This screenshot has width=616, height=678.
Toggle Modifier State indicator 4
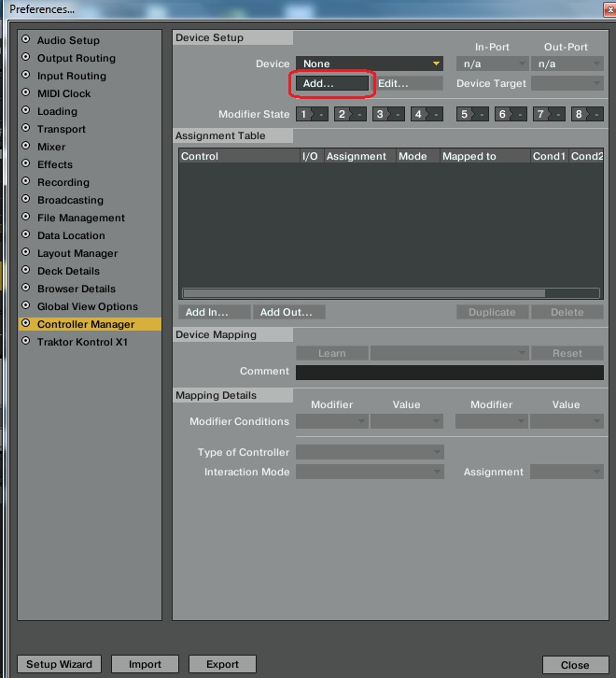(427, 114)
